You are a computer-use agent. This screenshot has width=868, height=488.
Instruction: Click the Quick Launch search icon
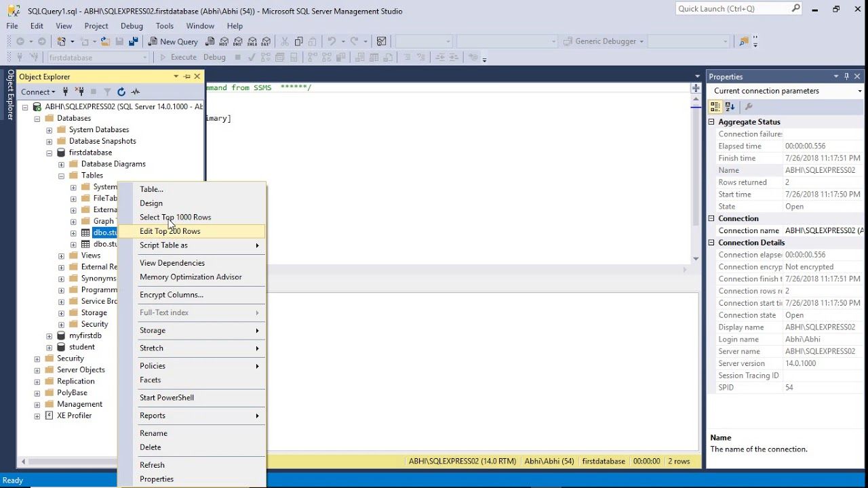[795, 9]
